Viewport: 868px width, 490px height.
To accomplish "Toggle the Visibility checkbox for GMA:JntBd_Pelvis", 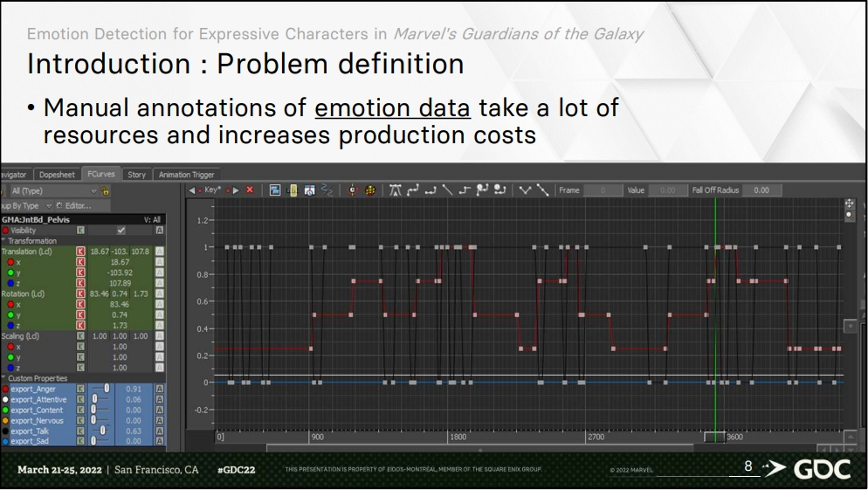I will [121, 231].
